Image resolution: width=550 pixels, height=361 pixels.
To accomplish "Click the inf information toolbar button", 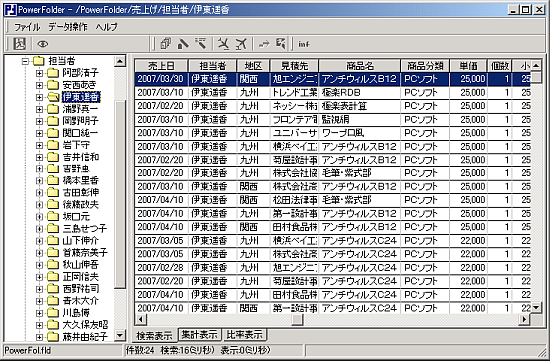I will point(304,44).
